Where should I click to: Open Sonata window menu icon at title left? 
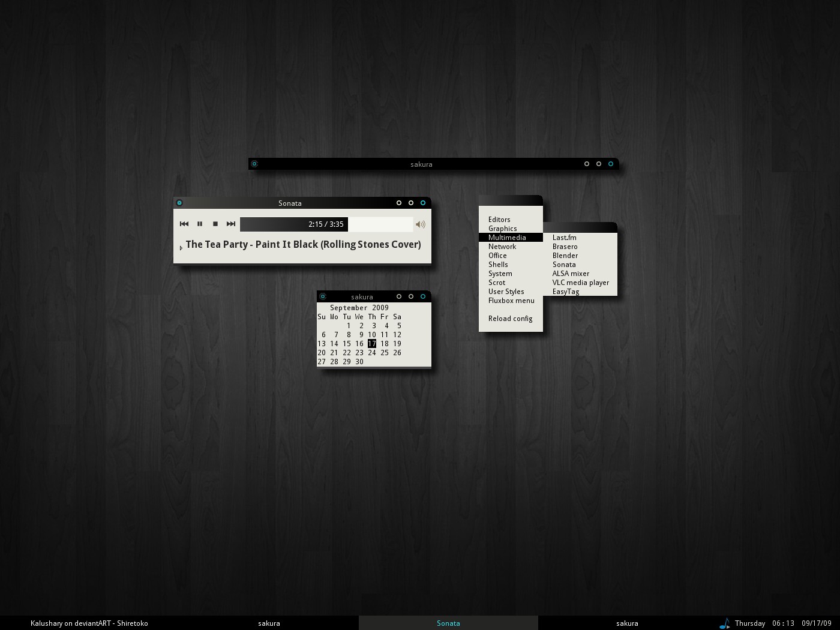tap(179, 203)
